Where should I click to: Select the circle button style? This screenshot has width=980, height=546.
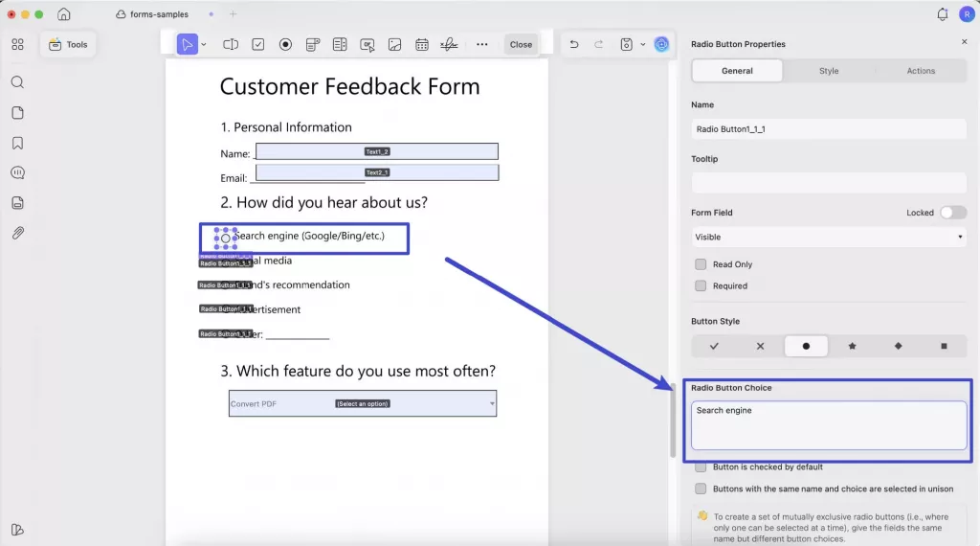[806, 346]
